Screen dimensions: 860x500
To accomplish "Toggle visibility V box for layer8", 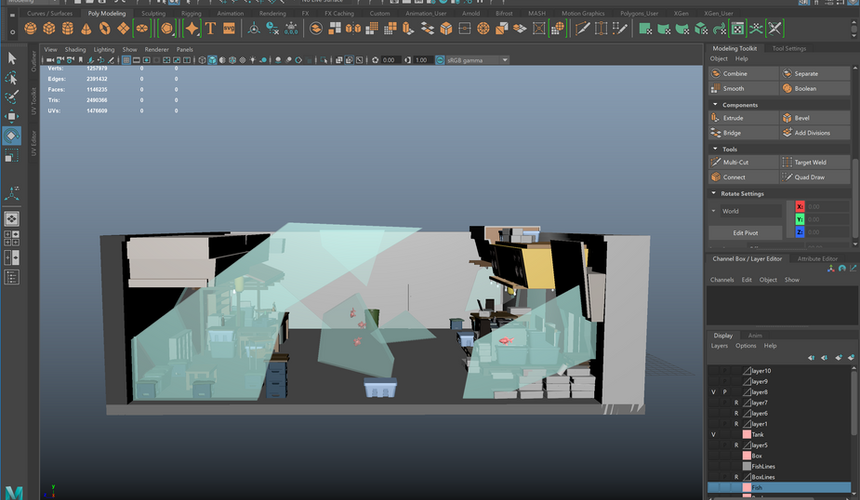I will coord(714,392).
